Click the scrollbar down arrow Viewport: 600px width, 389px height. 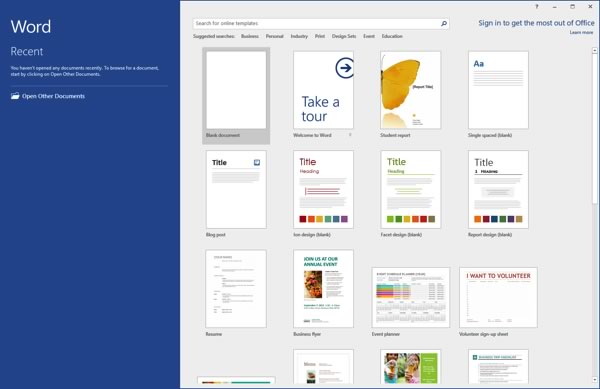click(595, 379)
